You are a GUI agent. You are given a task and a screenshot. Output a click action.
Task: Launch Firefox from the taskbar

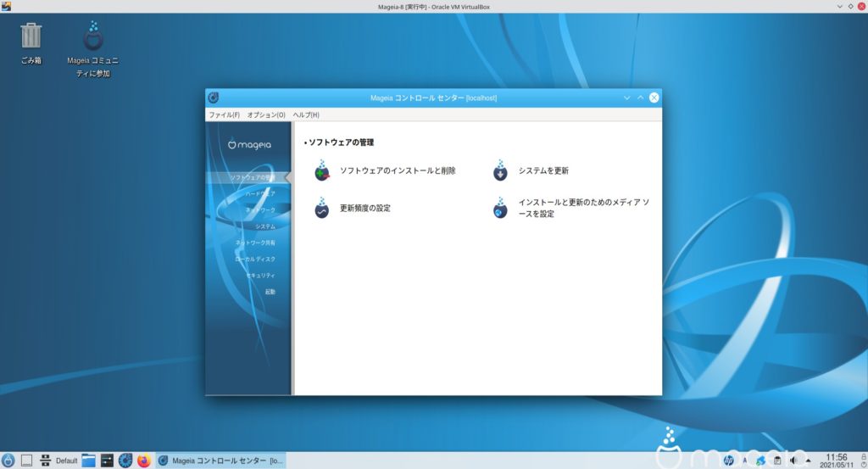tap(144, 461)
